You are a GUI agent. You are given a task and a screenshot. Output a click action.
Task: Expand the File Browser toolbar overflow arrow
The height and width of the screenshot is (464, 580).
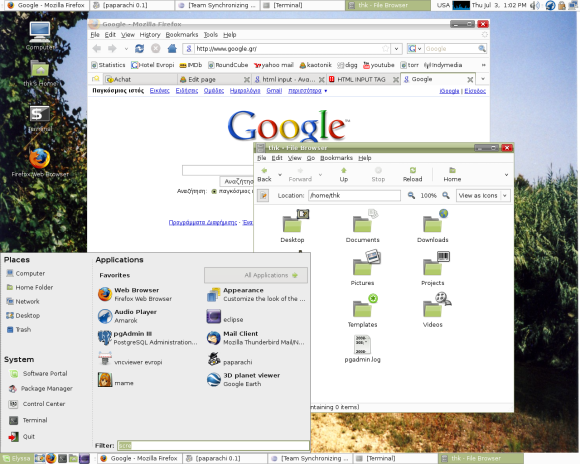point(506,175)
